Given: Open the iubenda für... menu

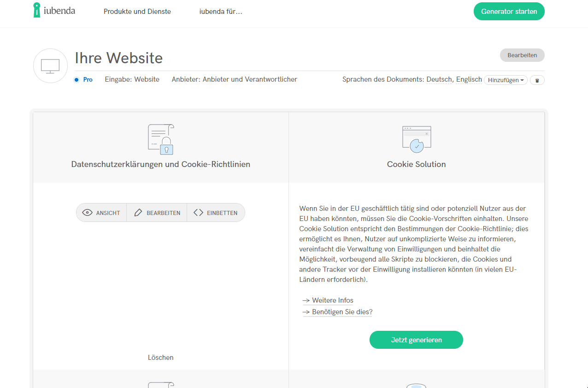Looking at the screenshot, I should (221, 11).
